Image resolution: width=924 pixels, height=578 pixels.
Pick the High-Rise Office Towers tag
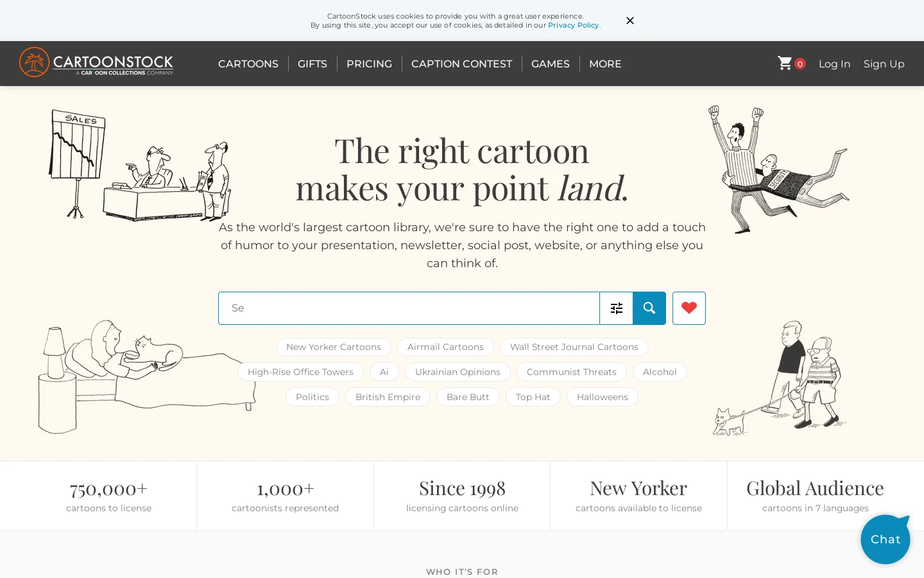[300, 372]
